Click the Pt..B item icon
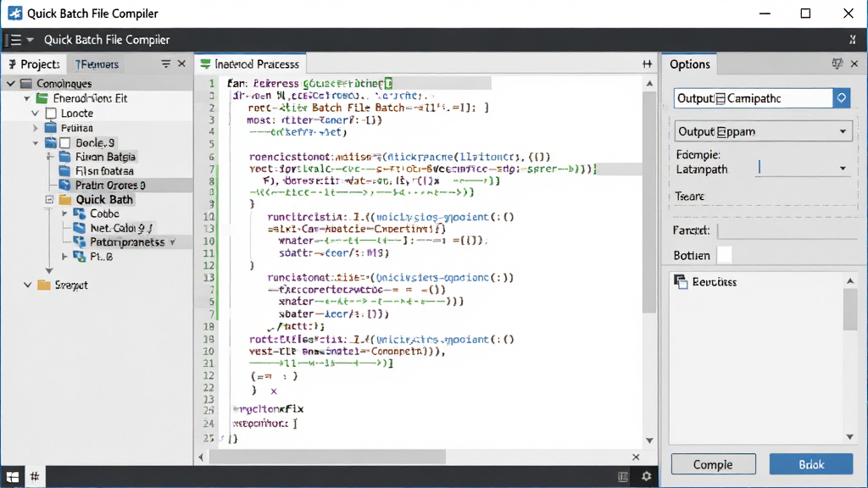This screenshot has width=868, height=488. [80, 257]
